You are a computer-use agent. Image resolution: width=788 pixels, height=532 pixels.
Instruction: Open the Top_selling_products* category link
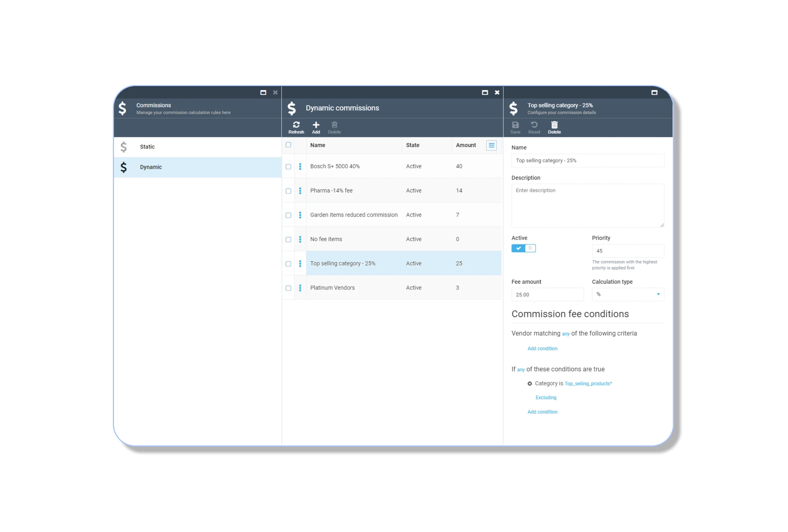pyautogui.click(x=588, y=384)
